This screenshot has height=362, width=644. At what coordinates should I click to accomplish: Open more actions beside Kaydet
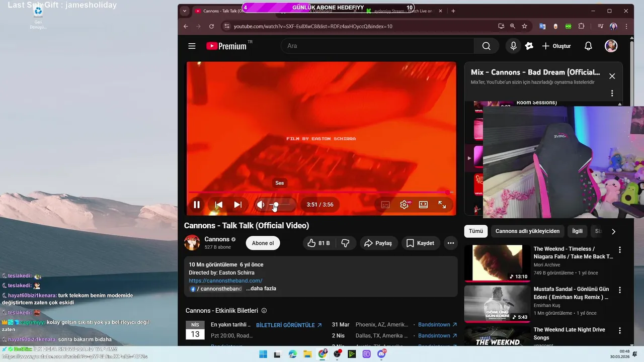coord(451,243)
